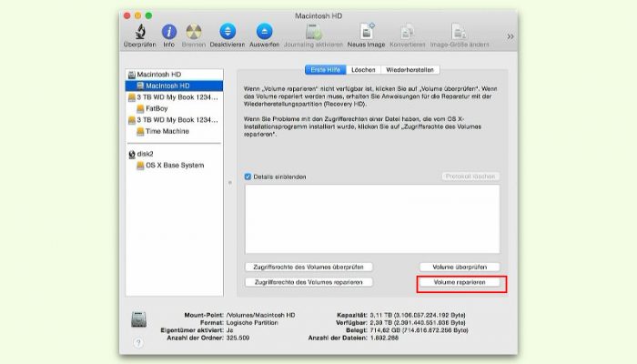The height and width of the screenshot is (364, 637).
Task: Click the Journaling aktivieren icon
Action: pyautogui.click(x=314, y=32)
